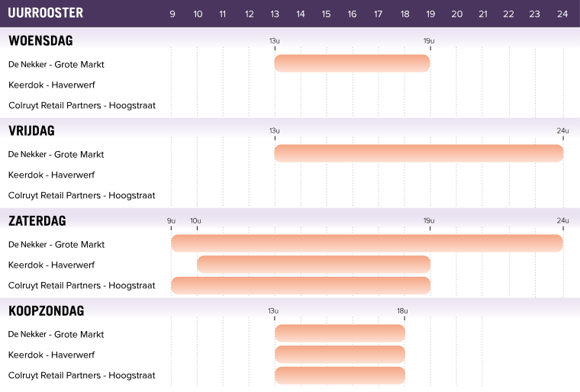Open the KOOPZONDAG section heading
This screenshot has width=580, height=392.
(x=46, y=310)
